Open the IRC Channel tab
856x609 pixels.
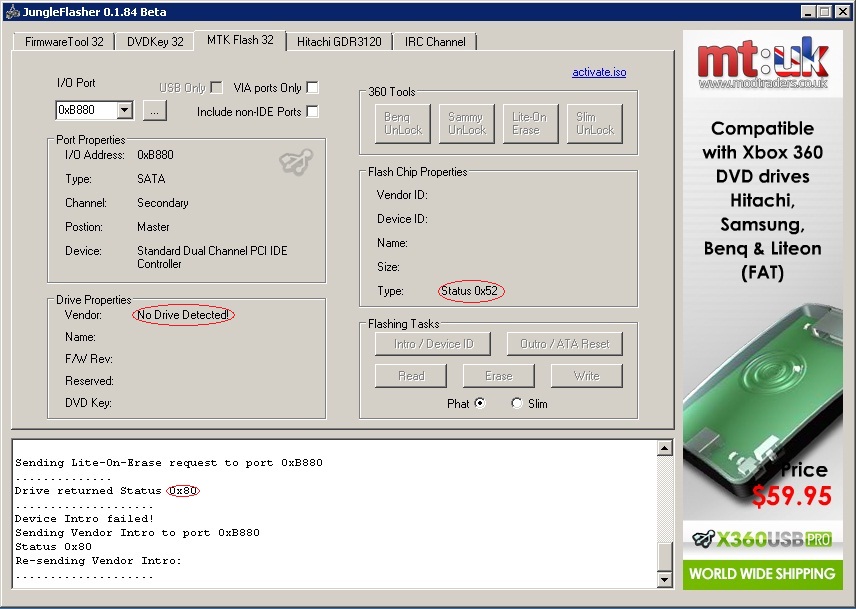[x=435, y=41]
